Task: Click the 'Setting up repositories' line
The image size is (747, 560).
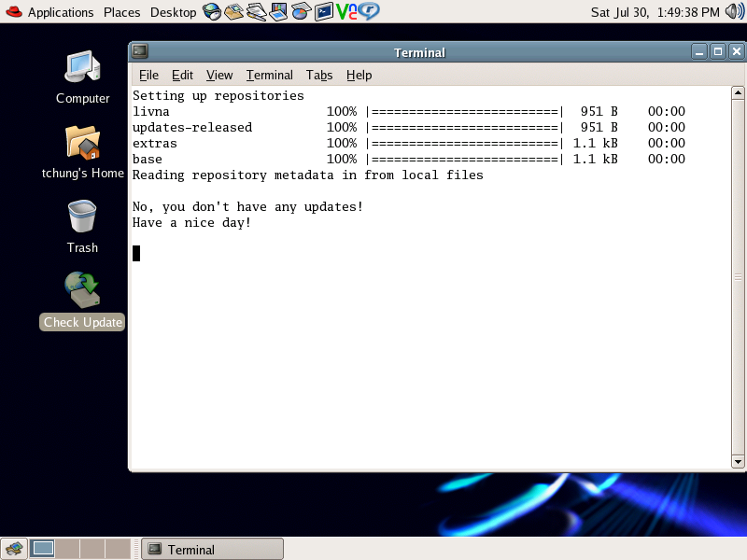Action: pos(218,96)
